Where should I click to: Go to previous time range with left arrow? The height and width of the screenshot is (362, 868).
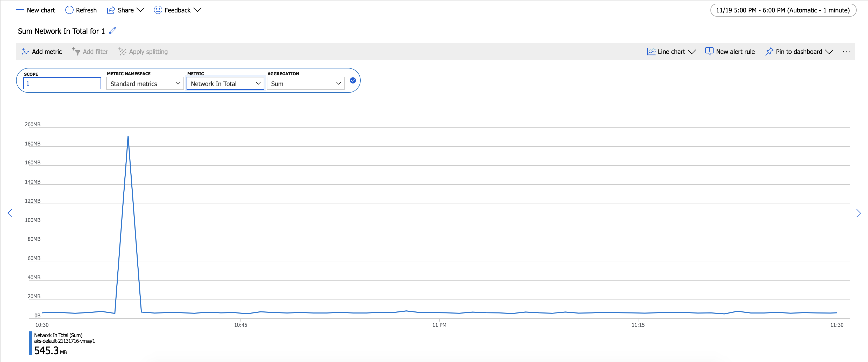click(10, 213)
